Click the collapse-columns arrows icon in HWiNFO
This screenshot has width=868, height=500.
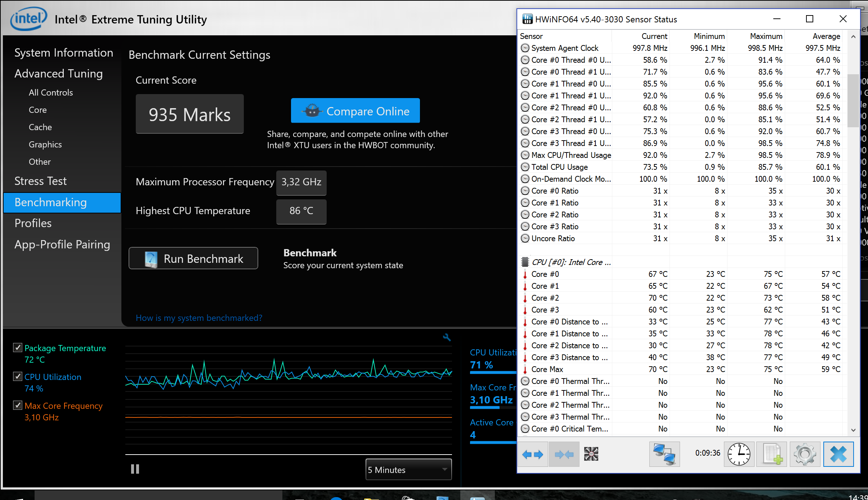tap(564, 454)
